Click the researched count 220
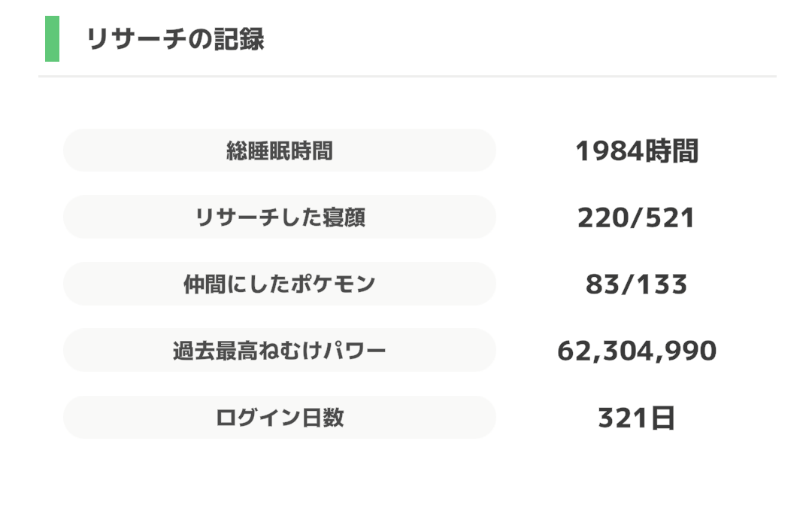Image resolution: width=812 pixels, height=514 pixels. tap(602, 217)
